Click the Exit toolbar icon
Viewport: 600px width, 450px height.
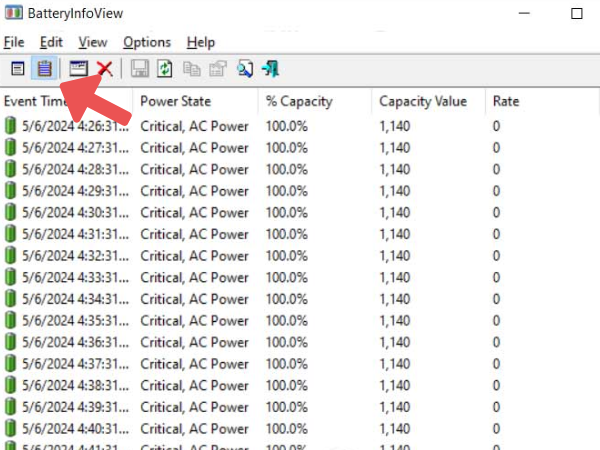(270, 69)
